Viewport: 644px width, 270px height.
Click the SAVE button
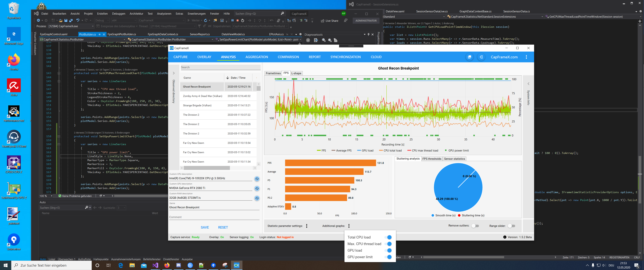click(x=204, y=227)
